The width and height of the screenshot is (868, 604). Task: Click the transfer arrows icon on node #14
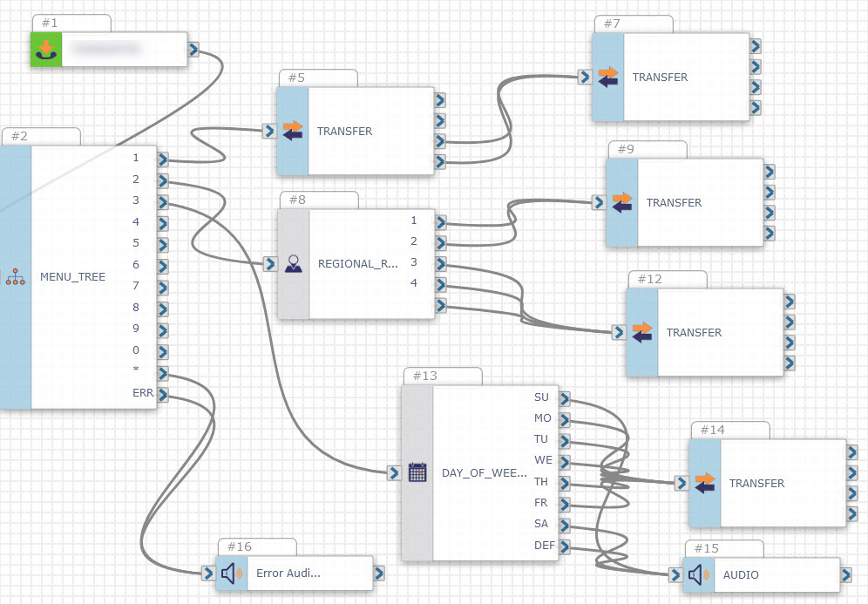point(704,483)
